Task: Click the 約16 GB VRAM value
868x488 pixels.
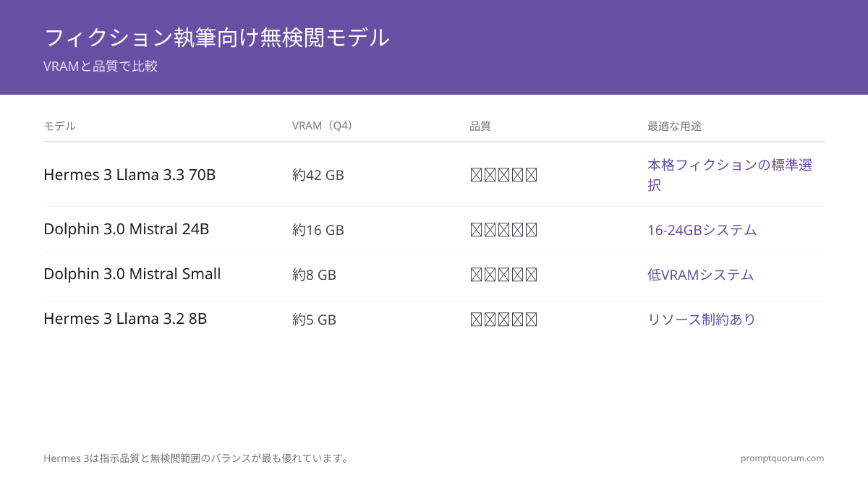Action: coord(318,230)
